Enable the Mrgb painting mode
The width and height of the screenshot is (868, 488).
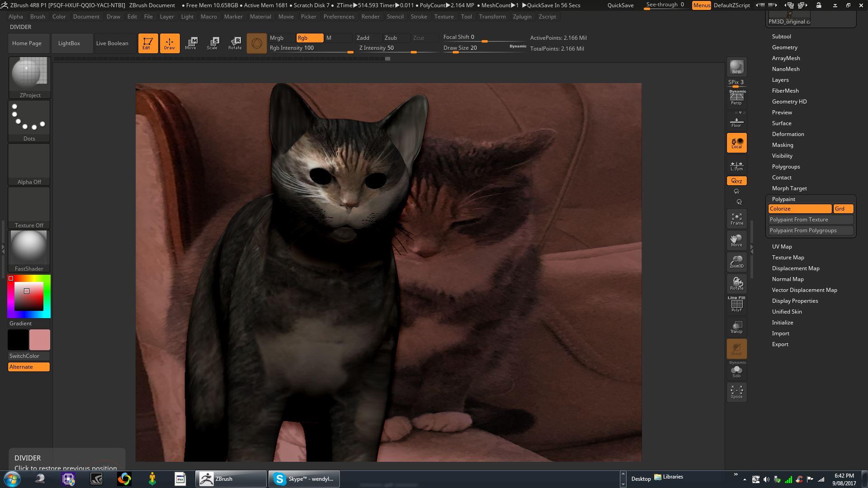tap(281, 38)
